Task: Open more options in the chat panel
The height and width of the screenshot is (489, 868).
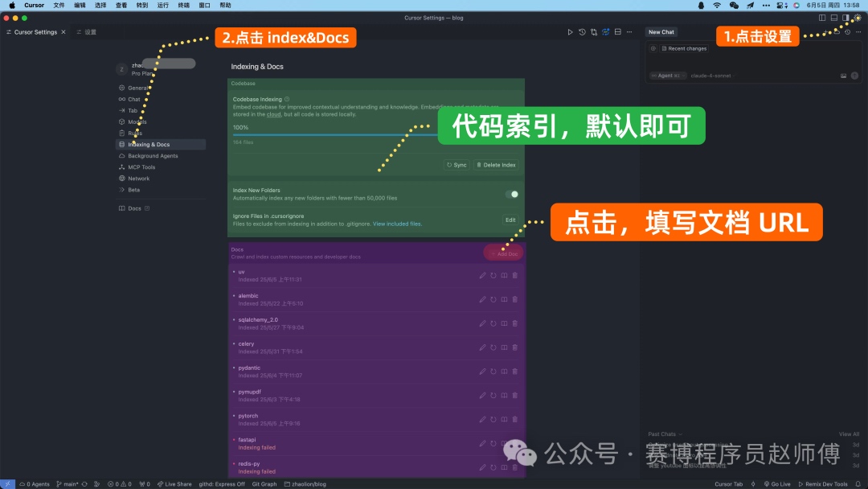Action: pyautogui.click(x=858, y=32)
